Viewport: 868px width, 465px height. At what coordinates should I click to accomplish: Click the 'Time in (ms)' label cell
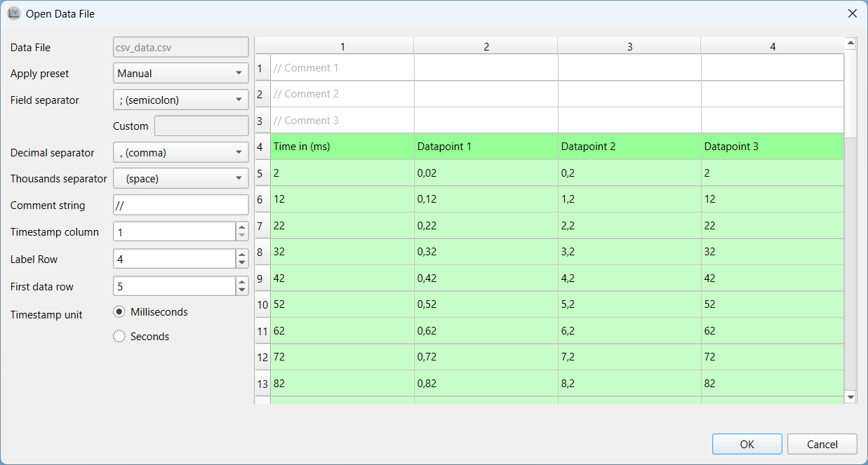pyautogui.click(x=342, y=147)
